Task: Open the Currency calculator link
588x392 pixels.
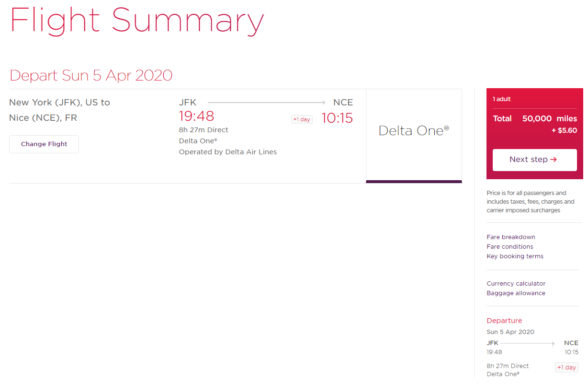Action: 516,284
